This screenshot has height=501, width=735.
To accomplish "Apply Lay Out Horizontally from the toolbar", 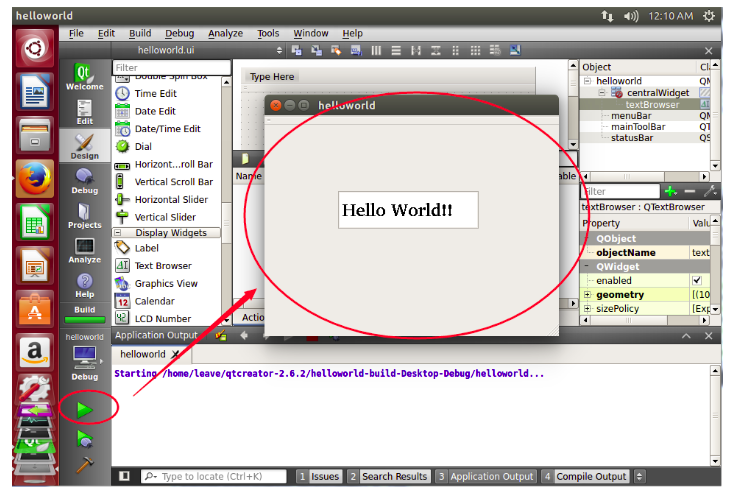I will [x=376, y=50].
